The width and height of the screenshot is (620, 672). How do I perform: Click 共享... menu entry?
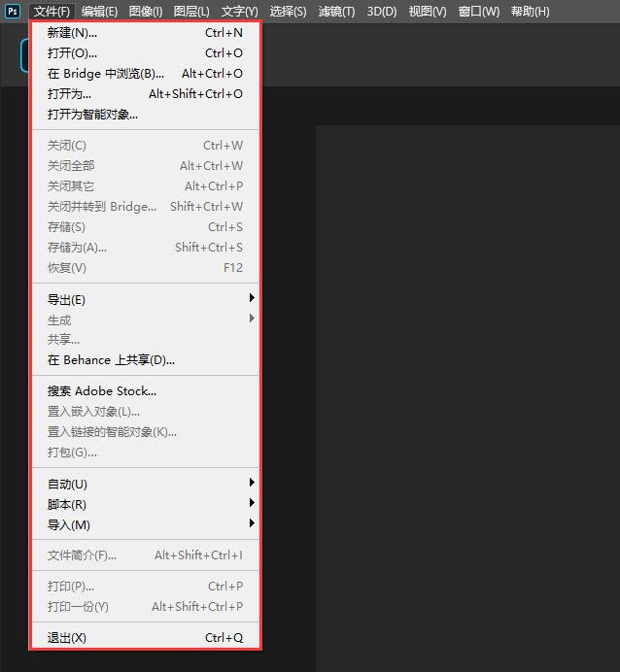coord(146,340)
